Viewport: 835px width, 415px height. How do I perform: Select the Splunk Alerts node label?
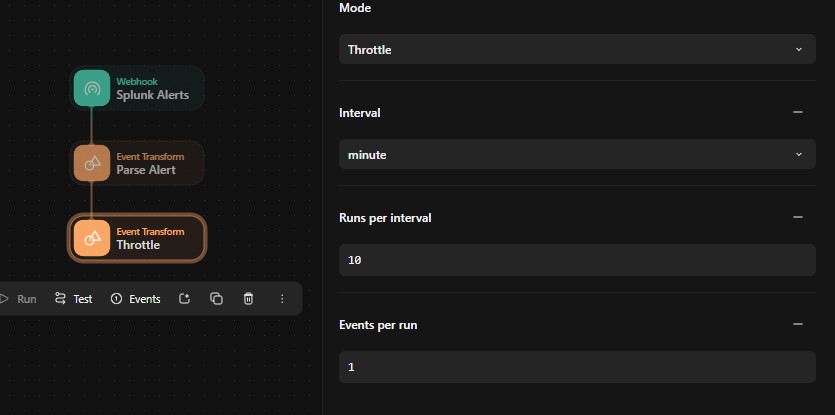click(x=153, y=95)
